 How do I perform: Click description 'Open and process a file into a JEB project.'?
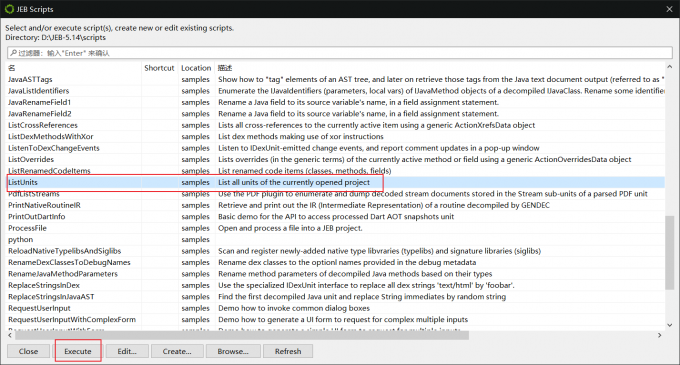click(x=290, y=228)
